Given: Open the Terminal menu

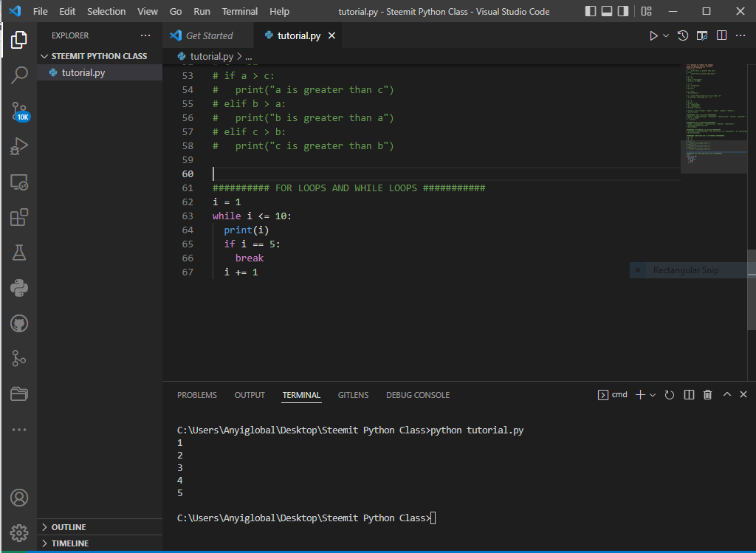Looking at the screenshot, I should click(x=240, y=12).
